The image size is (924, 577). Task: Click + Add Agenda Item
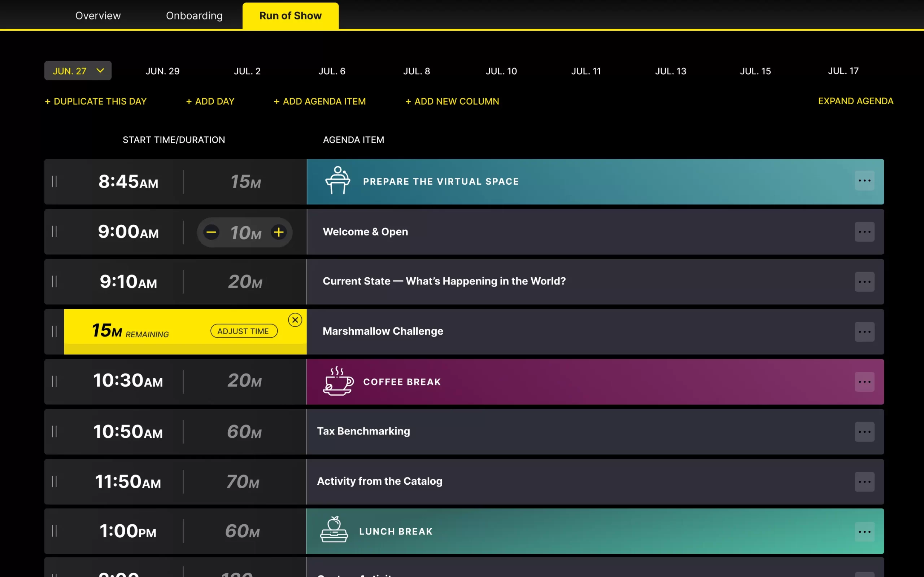pos(319,101)
